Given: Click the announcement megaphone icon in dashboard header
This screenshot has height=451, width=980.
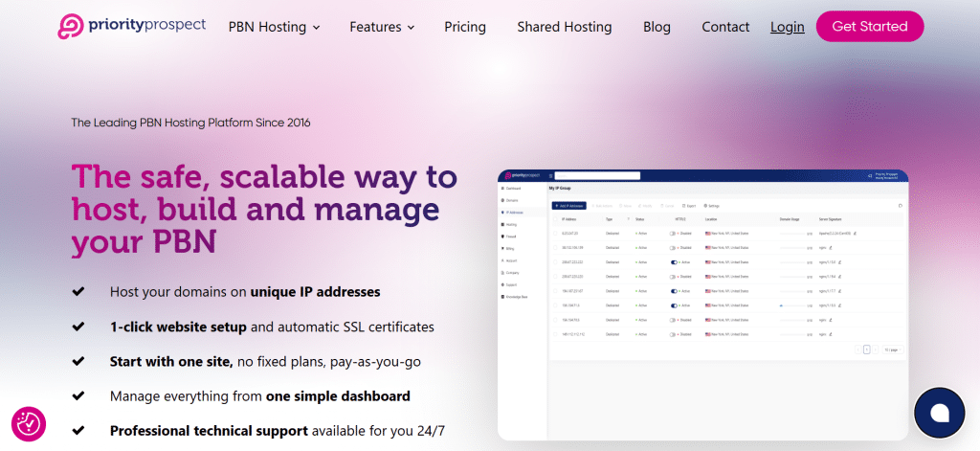Looking at the screenshot, I should [x=870, y=176].
